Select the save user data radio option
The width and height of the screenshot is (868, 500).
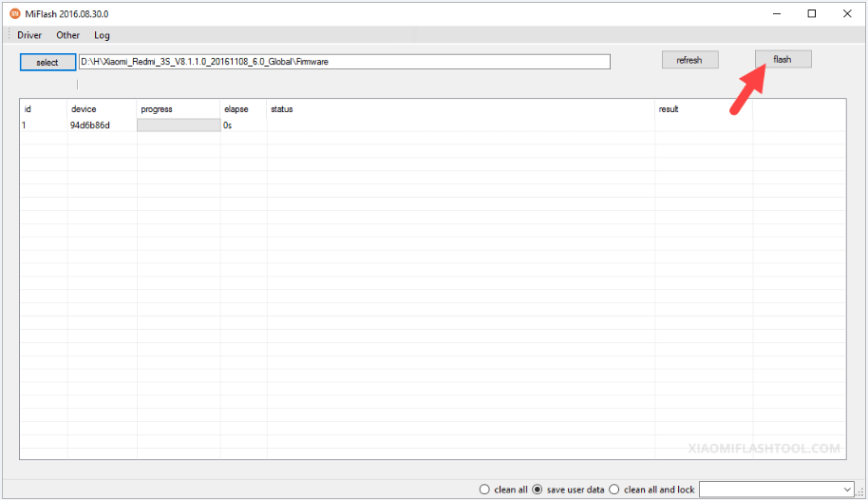click(x=568, y=490)
